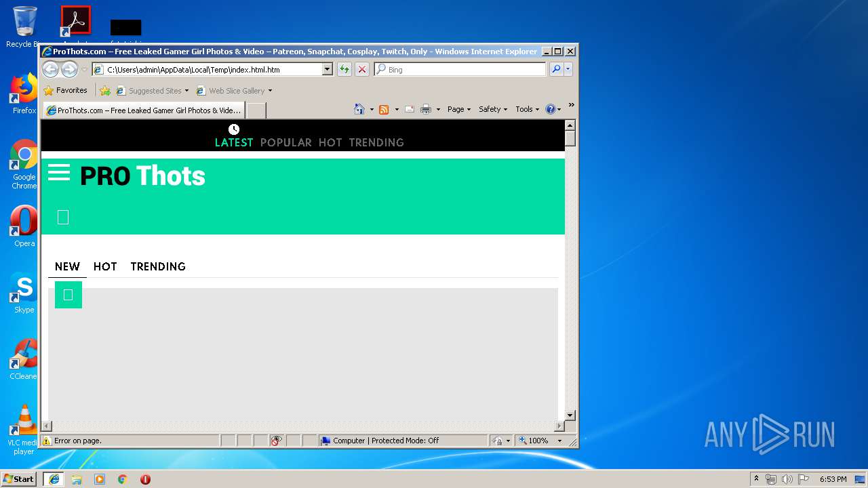This screenshot has width=868, height=488.
Task: Open the Safety menu
Action: point(493,109)
